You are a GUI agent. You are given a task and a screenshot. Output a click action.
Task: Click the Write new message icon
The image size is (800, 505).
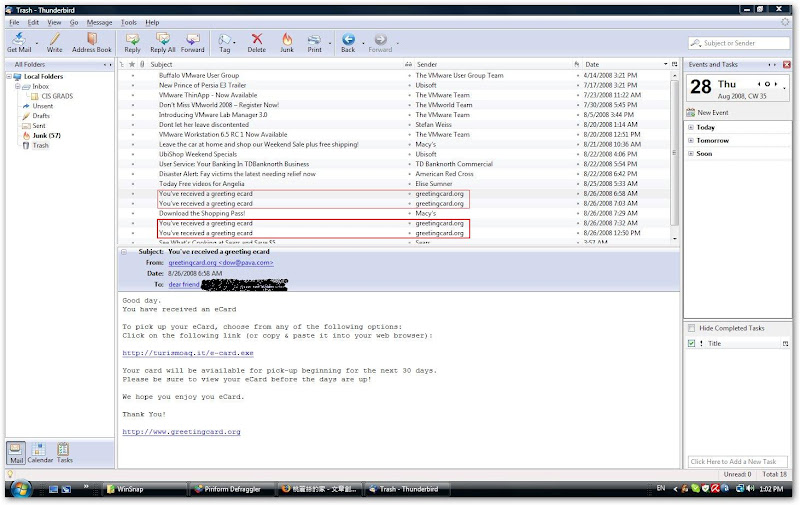pyautogui.click(x=54, y=40)
